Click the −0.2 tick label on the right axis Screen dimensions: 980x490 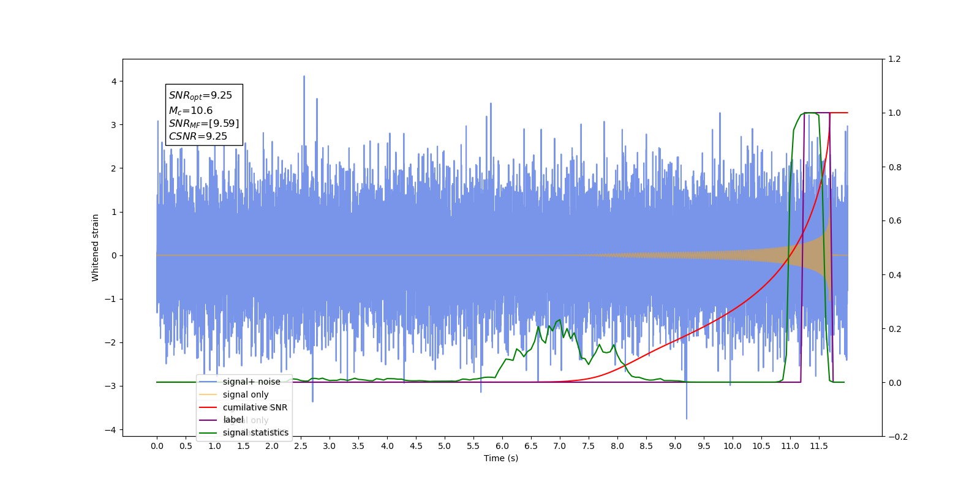[897, 437]
